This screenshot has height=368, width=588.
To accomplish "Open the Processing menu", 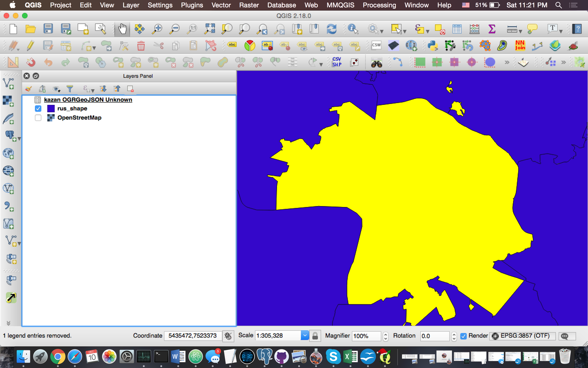I will [x=379, y=5].
